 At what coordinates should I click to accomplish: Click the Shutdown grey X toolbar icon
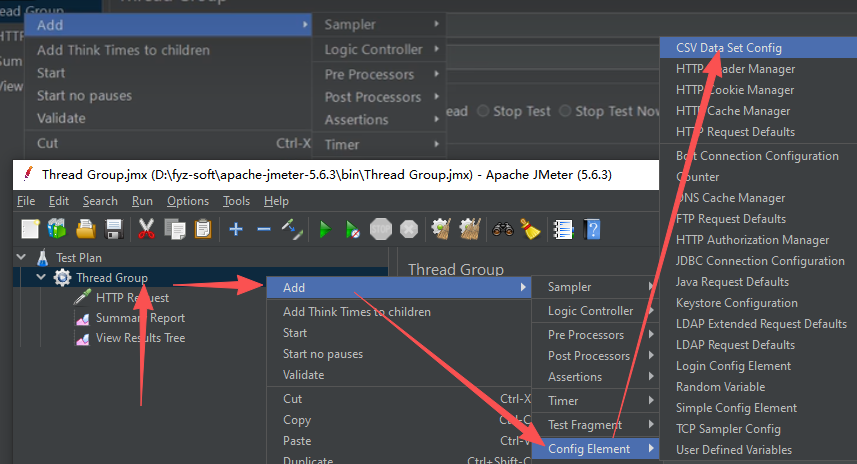click(x=409, y=229)
